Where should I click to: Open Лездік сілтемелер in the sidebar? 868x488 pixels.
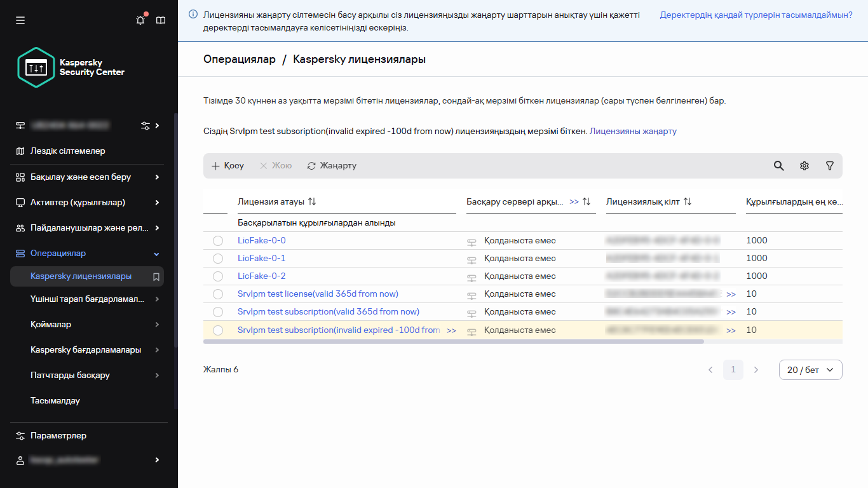(x=68, y=151)
